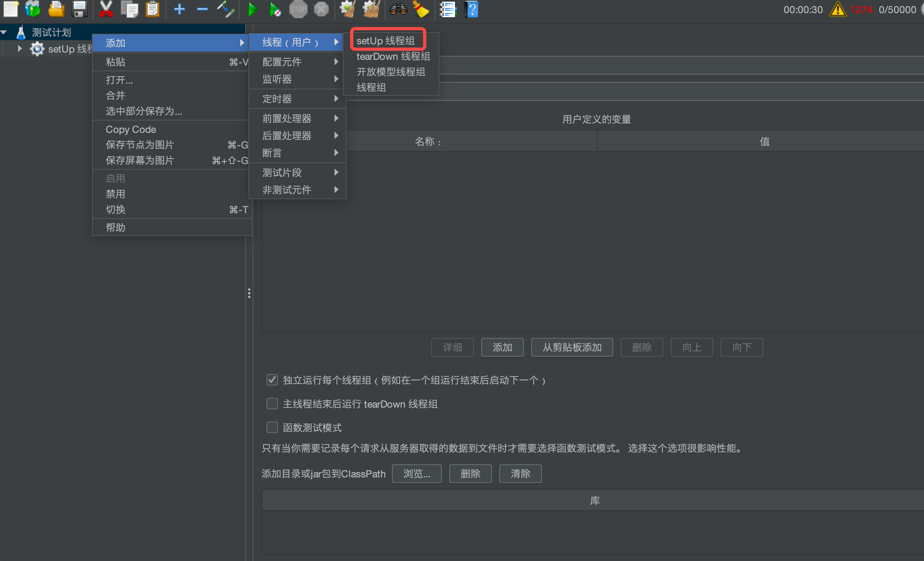Click the Help question mark book icon

471,9
